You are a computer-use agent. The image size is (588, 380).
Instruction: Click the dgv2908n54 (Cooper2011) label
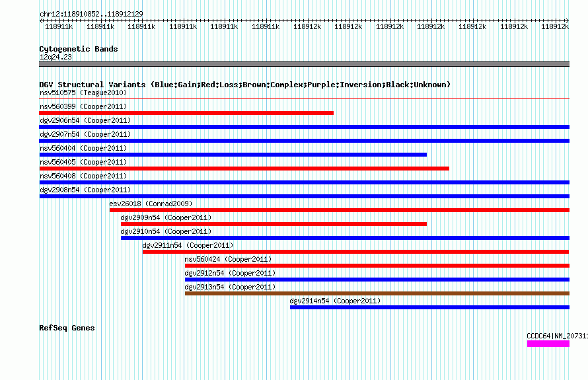pyautogui.click(x=85, y=190)
